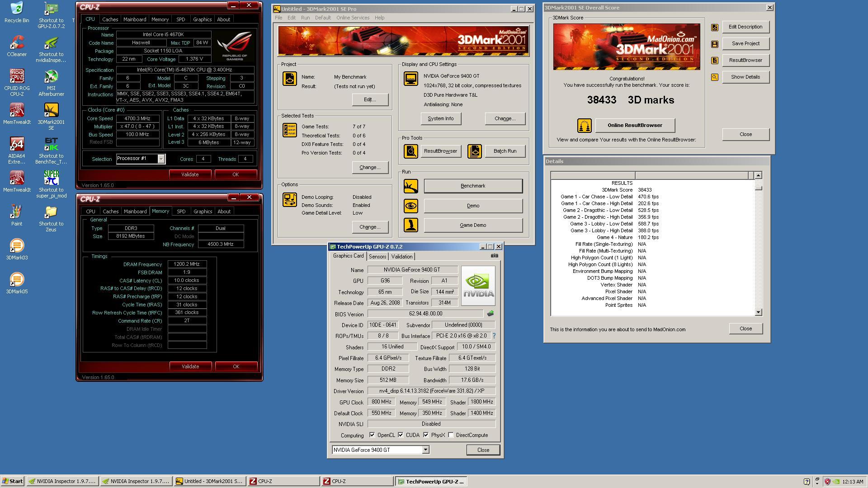Launch CPUID ROG CPU-Z desktop icon
868x488 pixels.
16,83
